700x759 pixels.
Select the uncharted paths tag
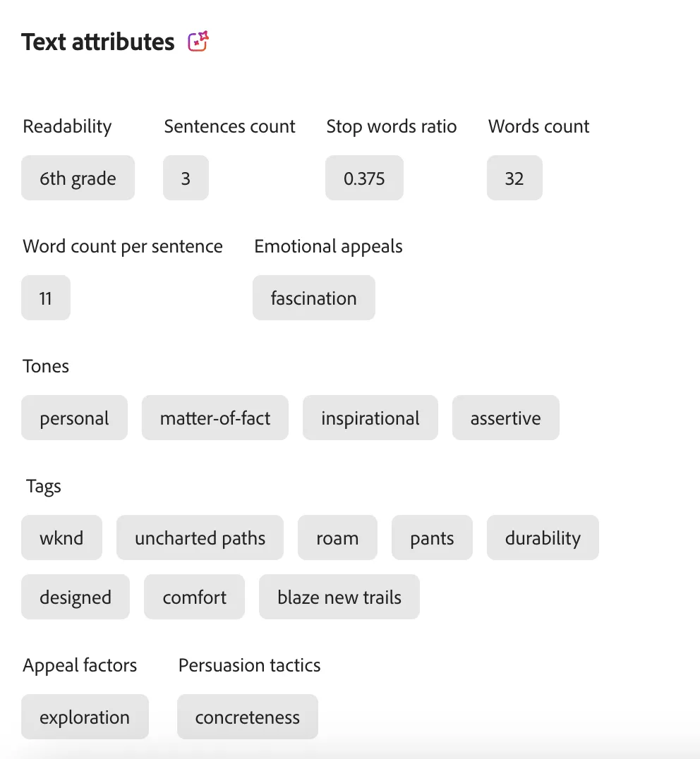tap(200, 538)
